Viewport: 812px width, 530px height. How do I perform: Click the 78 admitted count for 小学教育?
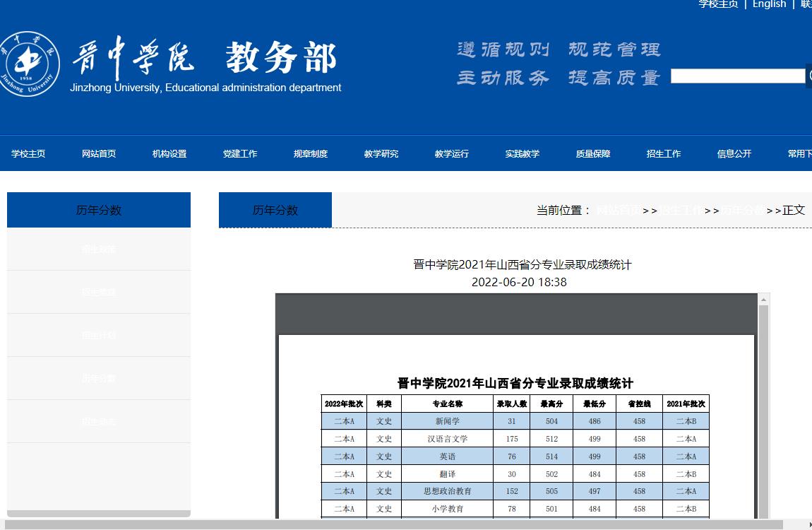[512, 509]
